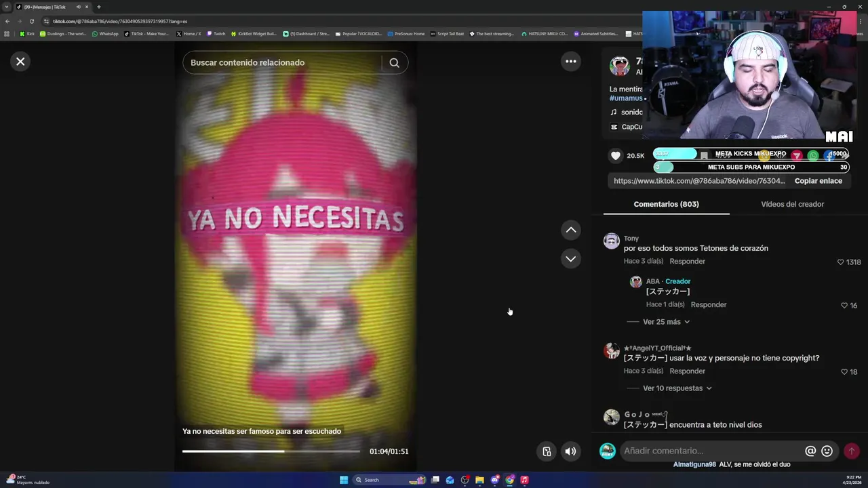Click 'Añadir comentario...' input field
Screen dimensions: 868x488
click(x=712, y=451)
